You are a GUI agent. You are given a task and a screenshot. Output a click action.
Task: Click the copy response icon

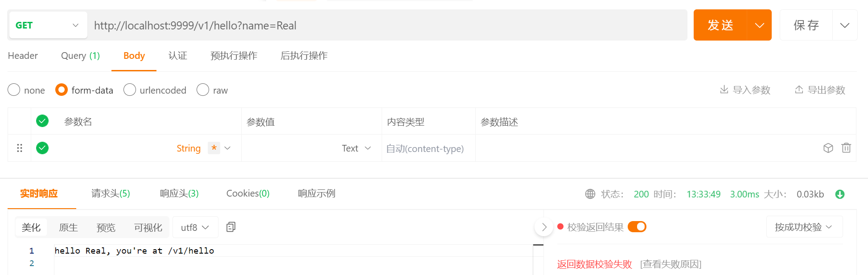pyautogui.click(x=230, y=227)
